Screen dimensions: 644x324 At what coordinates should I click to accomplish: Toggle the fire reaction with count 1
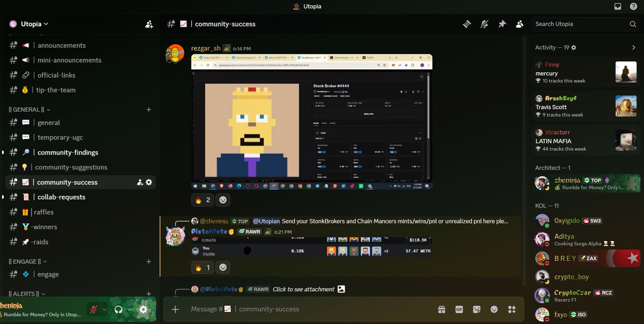click(x=203, y=267)
